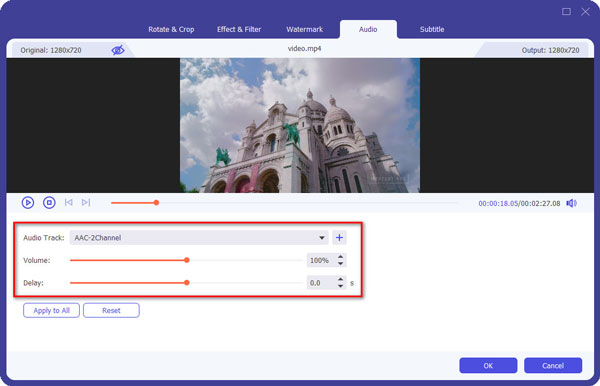The width and height of the screenshot is (600, 386).
Task: Jump to next frame
Action: click(86, 202)
